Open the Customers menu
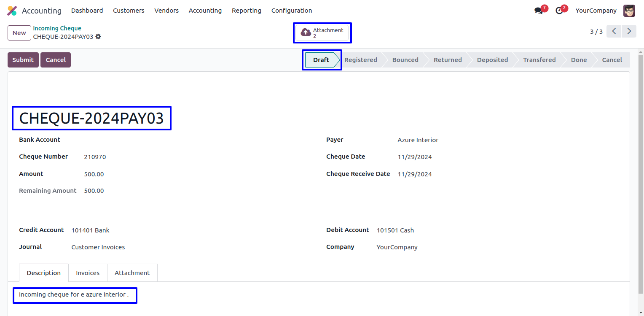 tap(129, 11)
